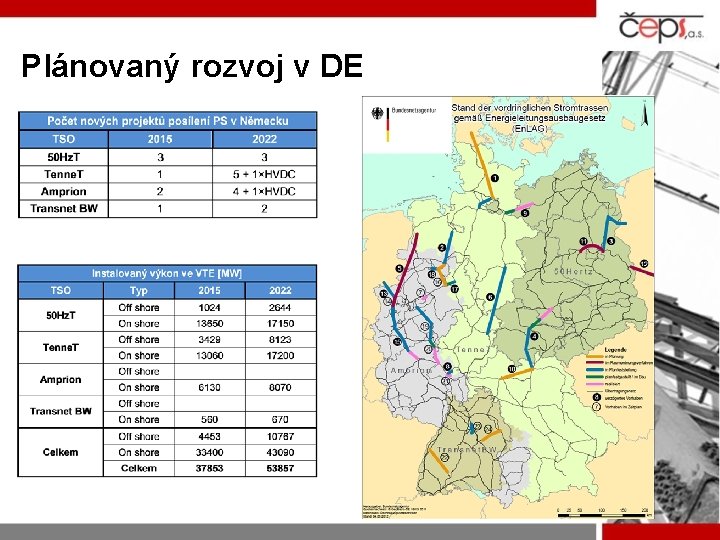Select map marker number 6 on the map
The width and height of the screenshot is (720, 540).
point(490,297)
